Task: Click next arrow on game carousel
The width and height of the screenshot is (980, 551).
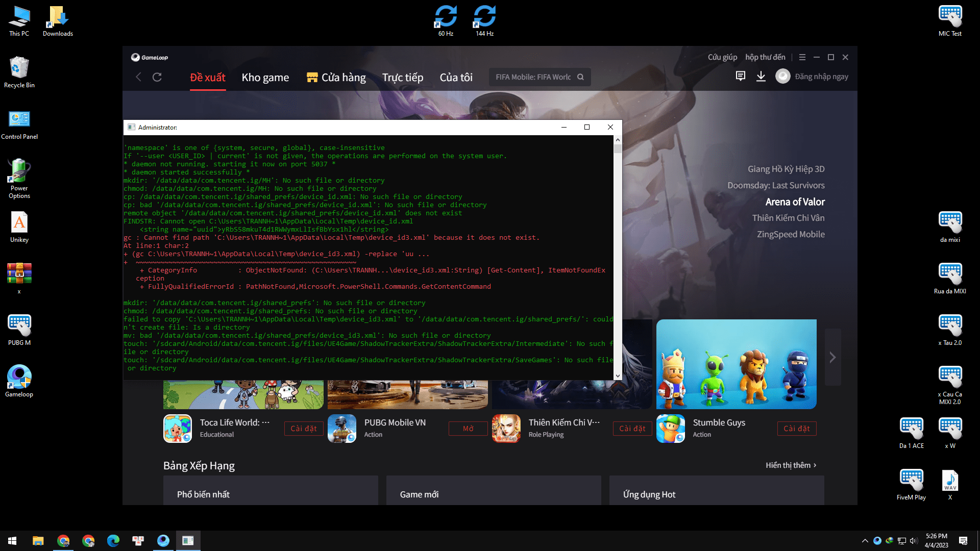Action: (832, 358)
